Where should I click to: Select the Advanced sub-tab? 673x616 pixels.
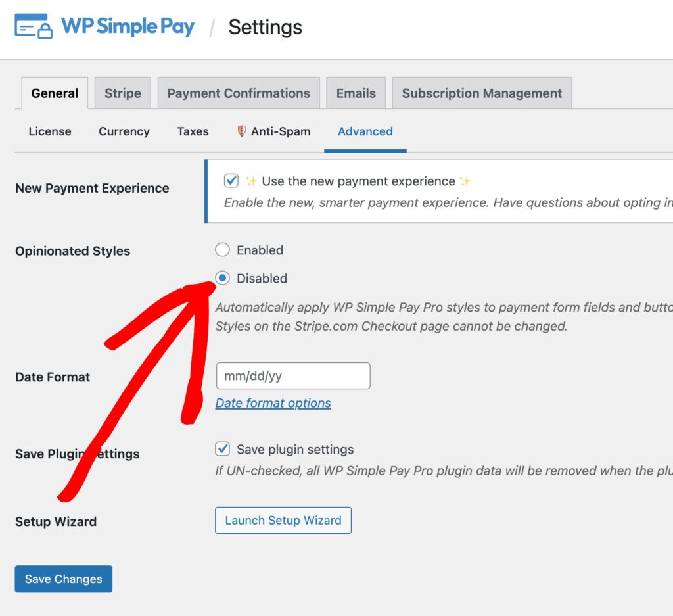tap(365, 131)
